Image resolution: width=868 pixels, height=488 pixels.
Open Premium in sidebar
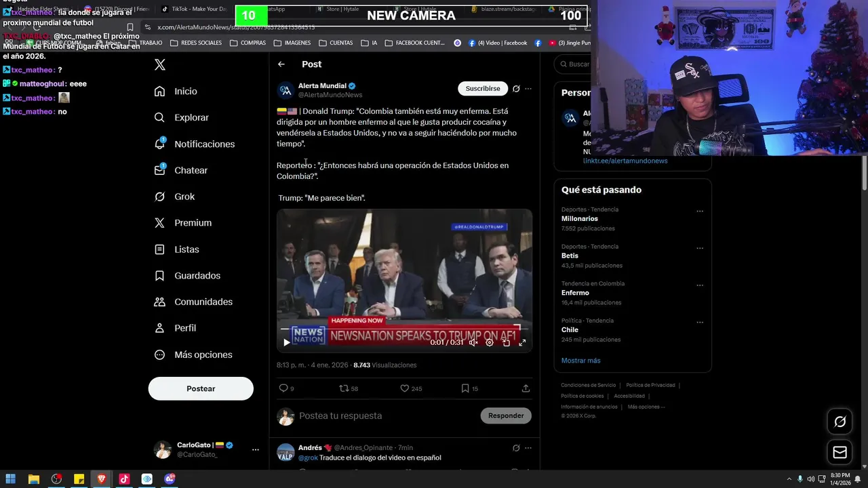(183, 223)
